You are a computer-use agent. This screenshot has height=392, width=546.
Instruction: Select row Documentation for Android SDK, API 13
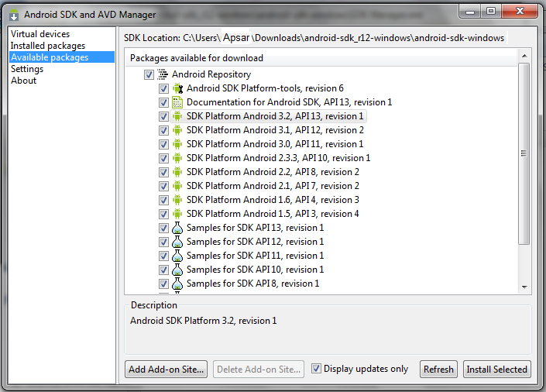pyautogui.click(x=290, y=102)
